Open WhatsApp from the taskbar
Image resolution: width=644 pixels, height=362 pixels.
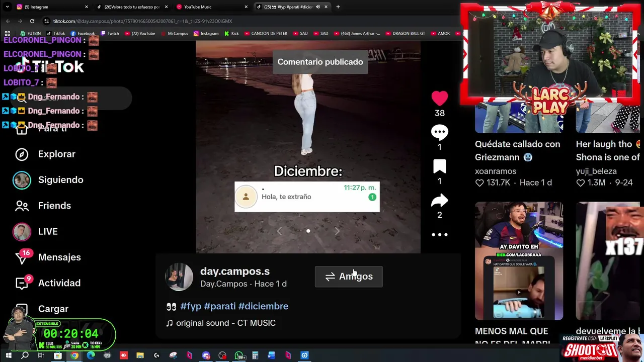pyautogui.click(x=239, y=355)
